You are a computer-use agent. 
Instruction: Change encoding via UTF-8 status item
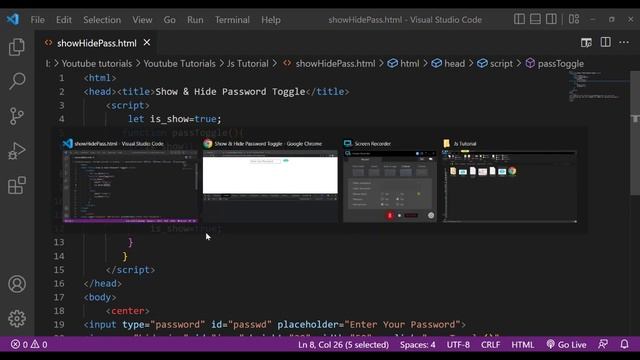[458, 344]
